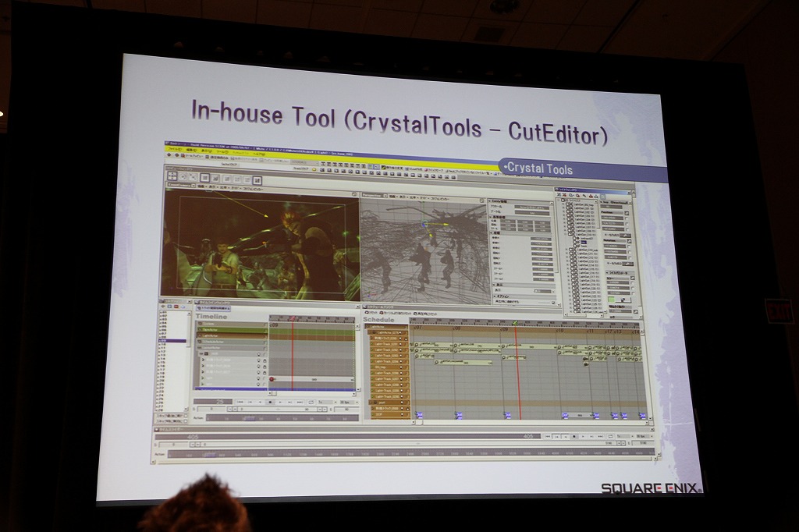Click the first icon in the layer window toolbar
Screen dimensions: 799x532
(x=559, y=195)
